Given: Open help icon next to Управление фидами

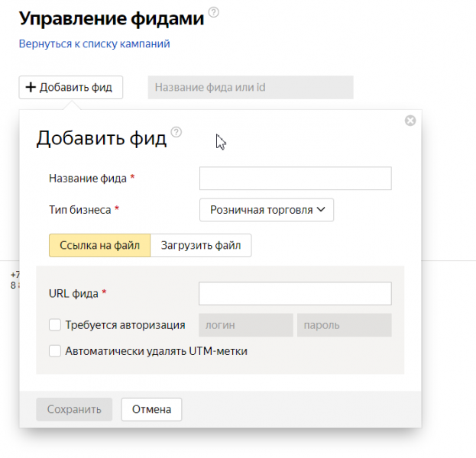Looking at the screenshot, I should (x=214, y=12).
